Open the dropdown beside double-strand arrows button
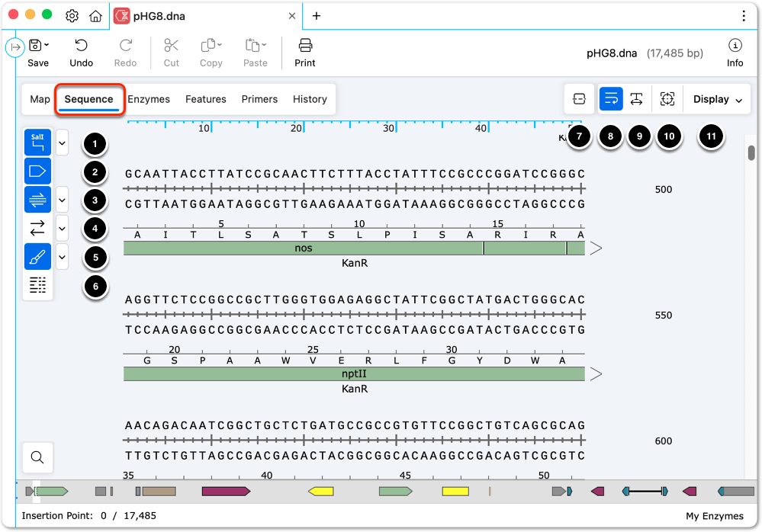Viewport: 762px width, 532px height. (63, 228)
